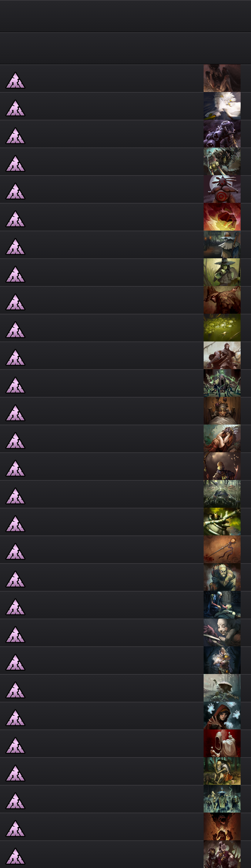Viewport: 251px width, 868px height.
Task: Click the armored knight with green haze thumbnail
Action: pyautogui.click(x=222, y=522)
